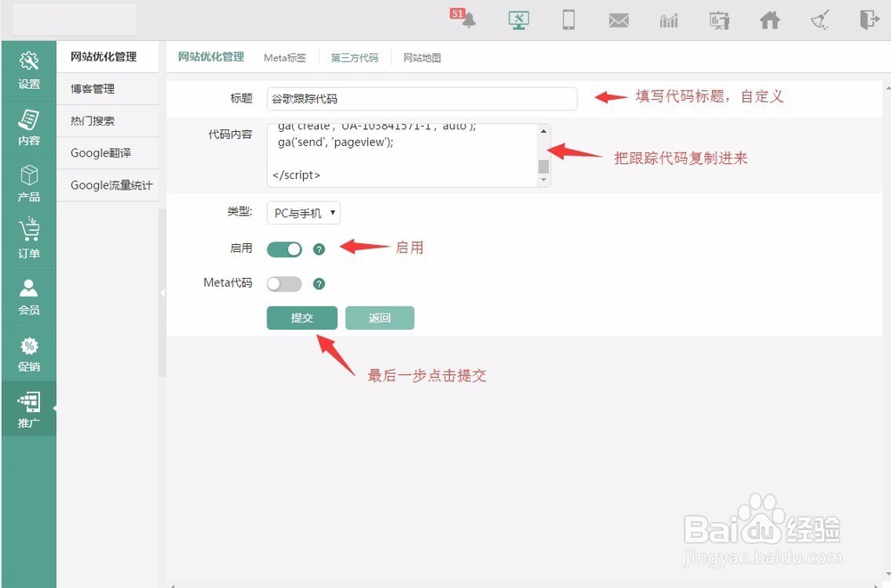891x588 pixels.
Task: Disable the 启用 toggle switch
Action: [284, 249]
